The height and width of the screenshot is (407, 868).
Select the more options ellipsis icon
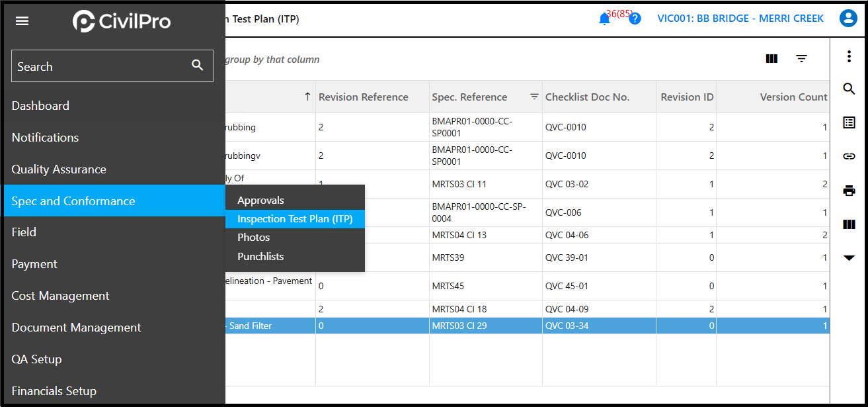pos(849,56)
